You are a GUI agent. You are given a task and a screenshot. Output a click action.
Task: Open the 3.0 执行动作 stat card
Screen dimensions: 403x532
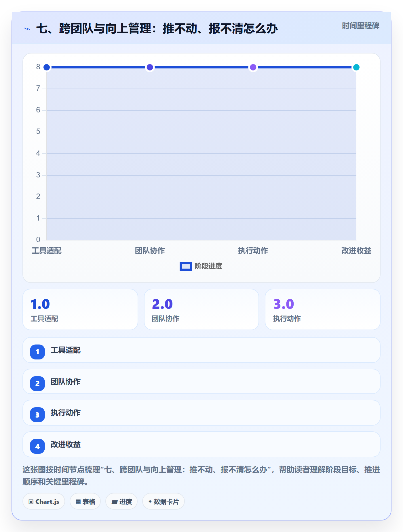(x=323, y=309)
